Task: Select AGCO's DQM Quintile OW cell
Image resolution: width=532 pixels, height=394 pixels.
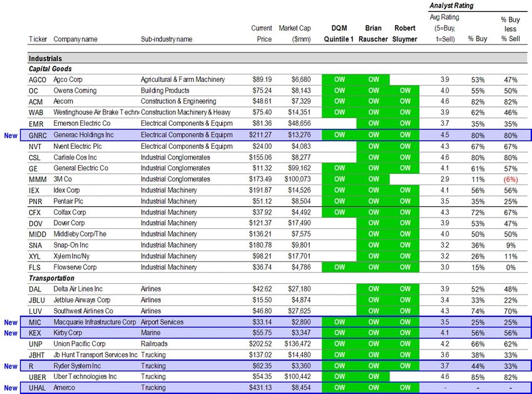Action: point(339,79)
